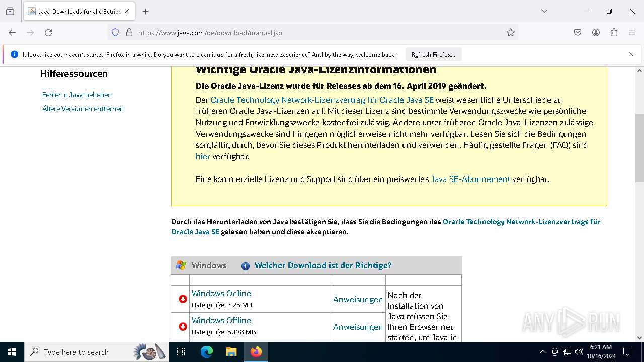Open Oracle Technology Network-Lizenzvertrag link in yellow box

tap(322, 100)
